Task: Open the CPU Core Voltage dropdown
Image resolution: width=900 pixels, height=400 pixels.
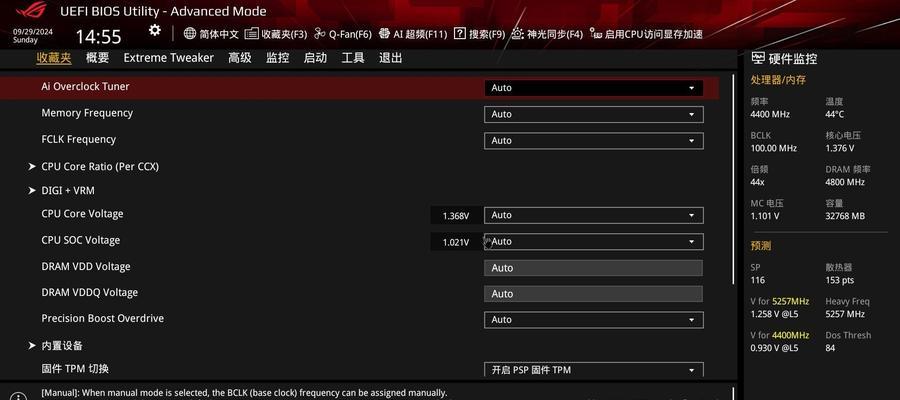Action: click(593, 215)
